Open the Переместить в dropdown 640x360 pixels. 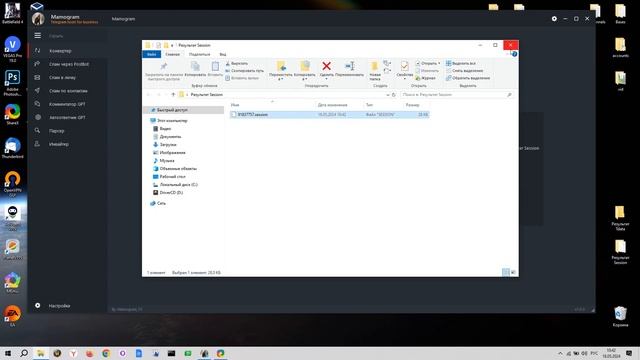click(x=281, y=70)
